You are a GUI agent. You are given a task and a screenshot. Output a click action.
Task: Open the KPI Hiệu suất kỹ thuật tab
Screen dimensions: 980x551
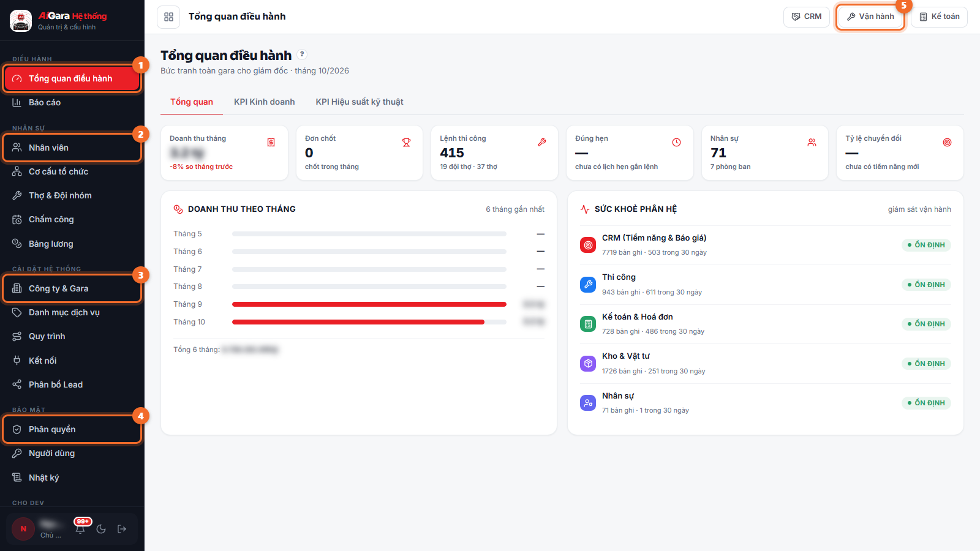(360, 102)
